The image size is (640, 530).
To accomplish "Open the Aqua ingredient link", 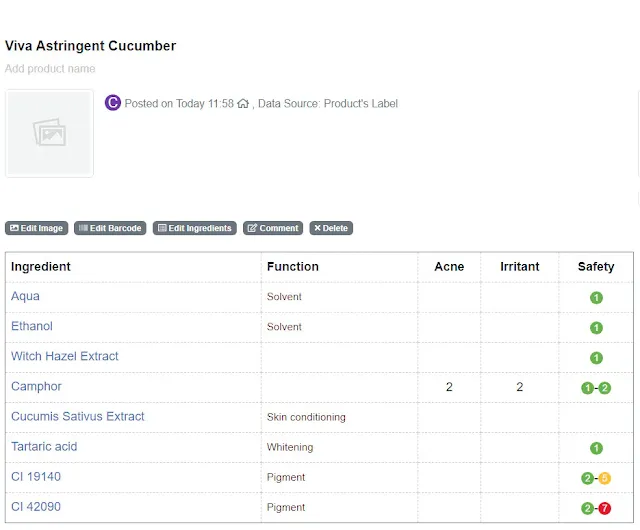I will 25,296.
